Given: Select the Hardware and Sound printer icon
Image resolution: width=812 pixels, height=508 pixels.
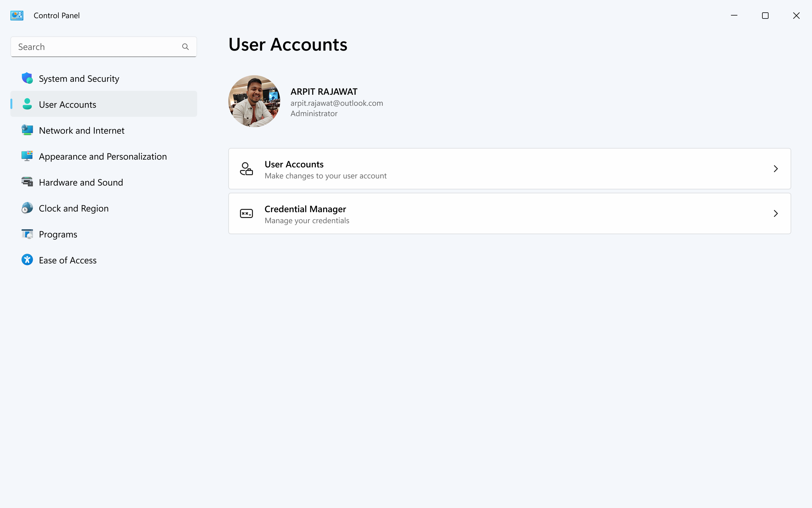Looking at the screenshot, I should coord(27,182).
